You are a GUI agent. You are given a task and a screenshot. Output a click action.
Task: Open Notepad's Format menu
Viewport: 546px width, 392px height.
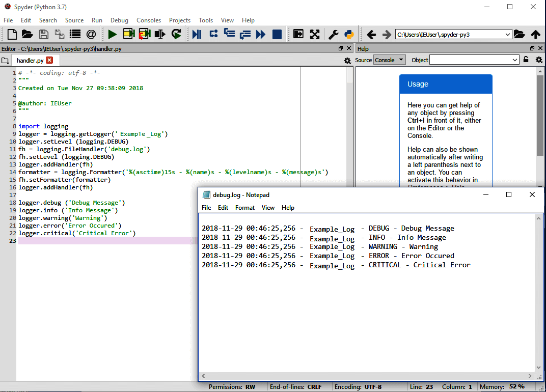click(245, 208)
